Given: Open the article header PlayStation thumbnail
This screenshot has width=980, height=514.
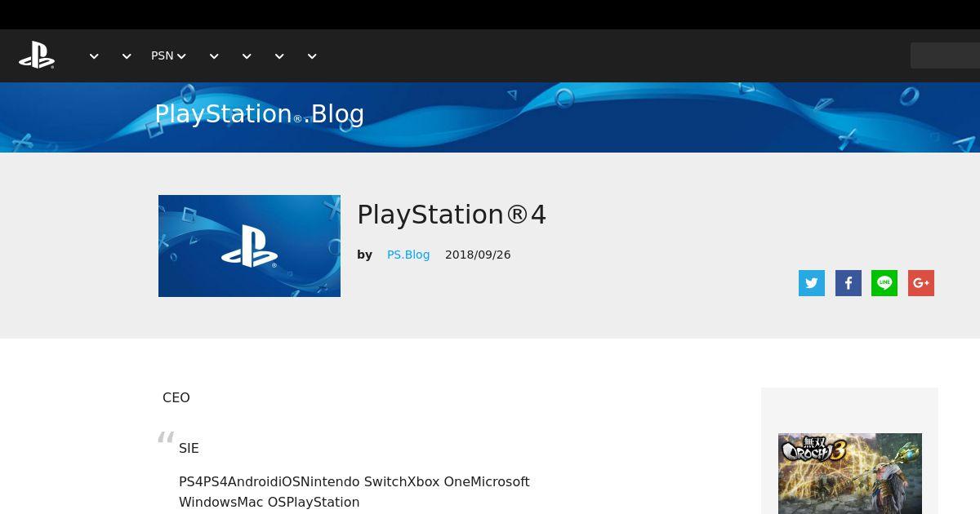Looking at the screenshot, I should (249, 246).
